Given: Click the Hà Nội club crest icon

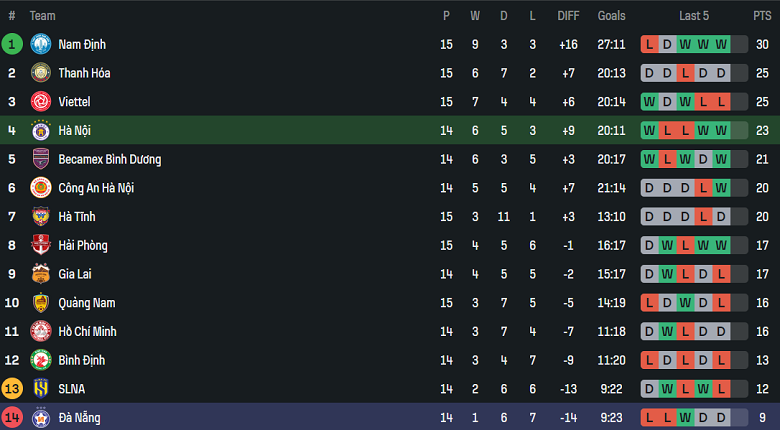Looking at the screenshot, I should click(x=41, y=130).
